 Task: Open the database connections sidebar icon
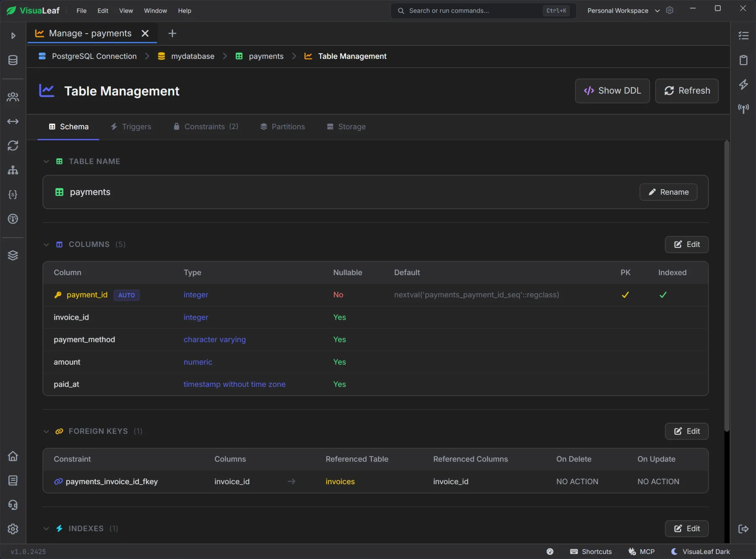13,60
